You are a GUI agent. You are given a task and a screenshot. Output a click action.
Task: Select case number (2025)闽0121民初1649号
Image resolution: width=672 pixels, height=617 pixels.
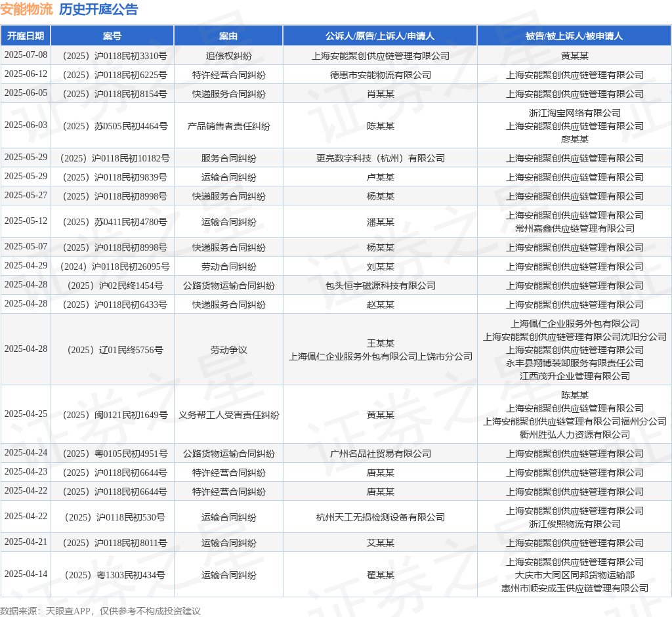coord(112,415)
